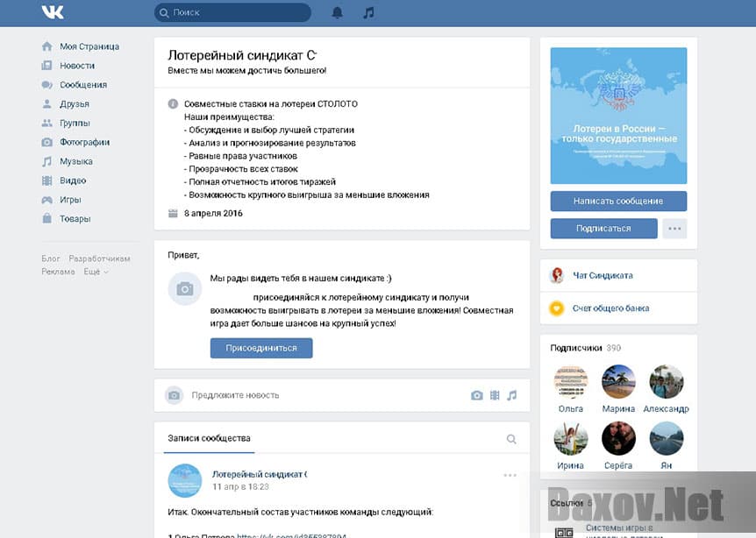This screenshot has height=538, width=756.
Task: Open Счет общего банка link
Action: click(x=611, y=308)
